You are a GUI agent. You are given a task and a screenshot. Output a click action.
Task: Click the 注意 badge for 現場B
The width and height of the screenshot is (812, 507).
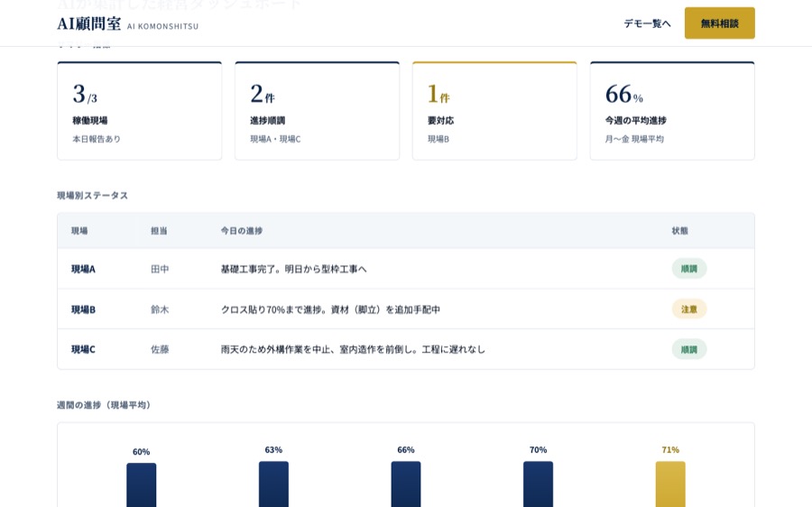tap(688, 309)
